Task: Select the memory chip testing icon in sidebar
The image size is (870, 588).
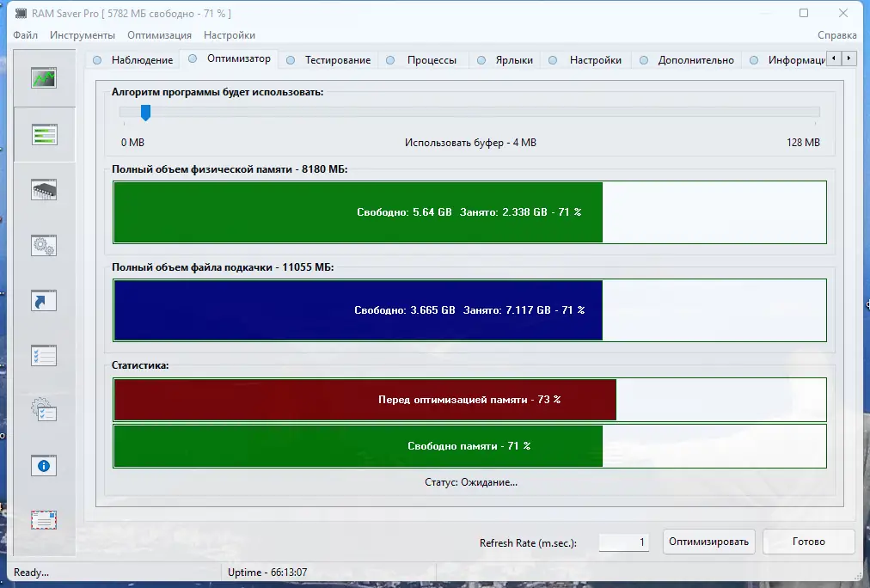Action: [45, 189]
